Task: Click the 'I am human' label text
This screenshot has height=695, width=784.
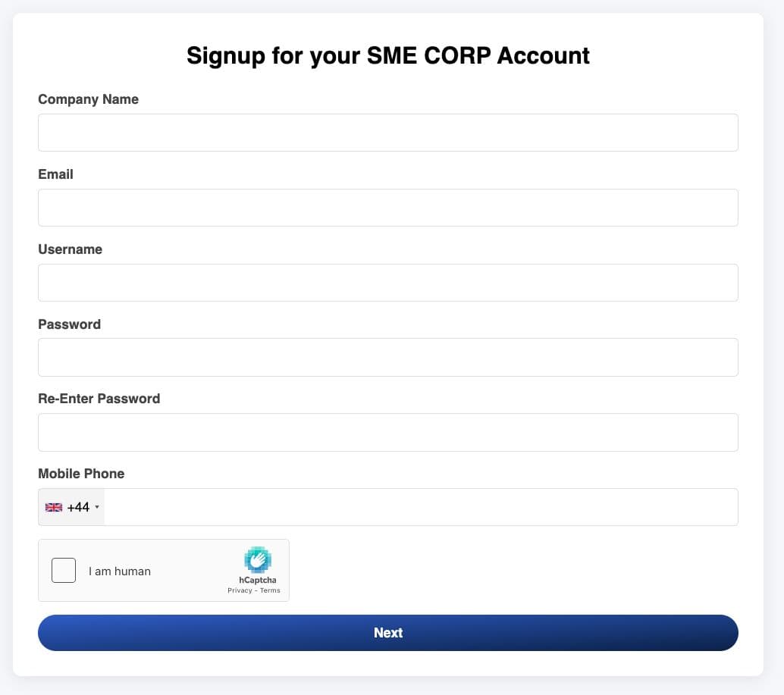Action: pos(120,571)
